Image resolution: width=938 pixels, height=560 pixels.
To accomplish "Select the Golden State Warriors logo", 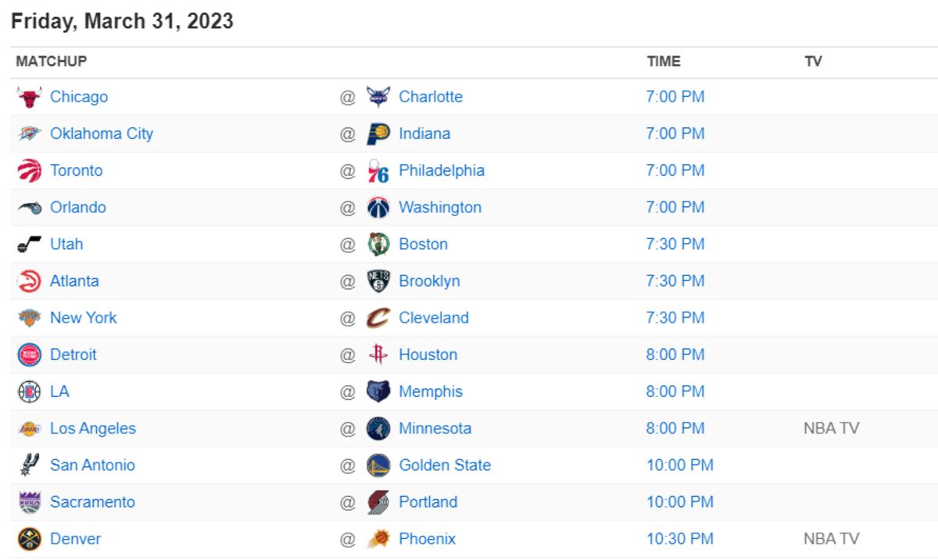I will coord(378,465).
